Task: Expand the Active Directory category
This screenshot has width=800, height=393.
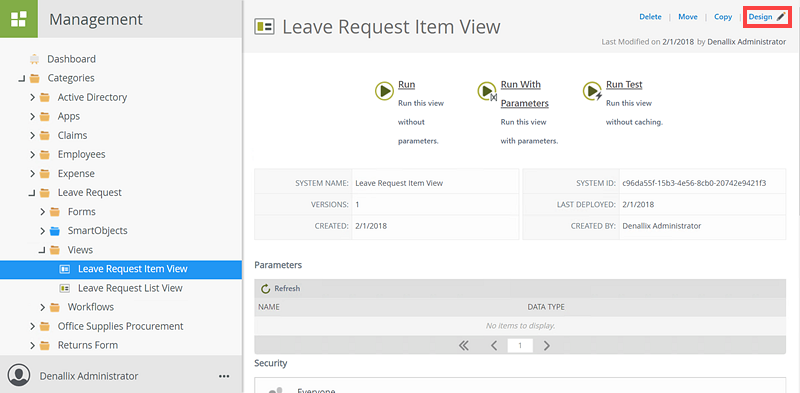Action: [x=32, y=97]
